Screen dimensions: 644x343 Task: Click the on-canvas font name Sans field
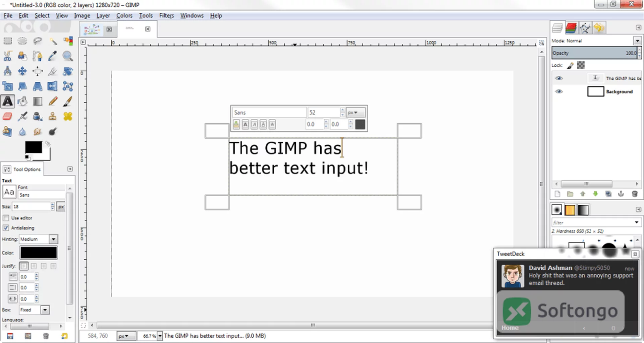click(269, 113)
